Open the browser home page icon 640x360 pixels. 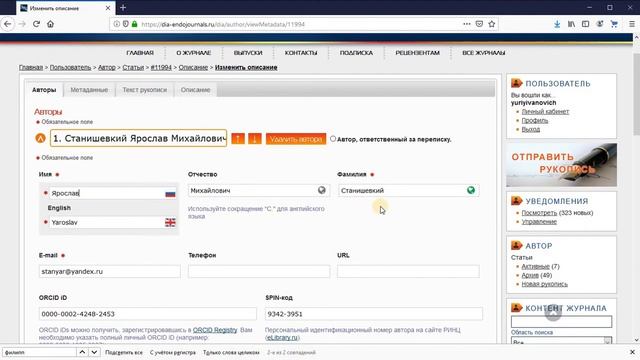point(50,24)
